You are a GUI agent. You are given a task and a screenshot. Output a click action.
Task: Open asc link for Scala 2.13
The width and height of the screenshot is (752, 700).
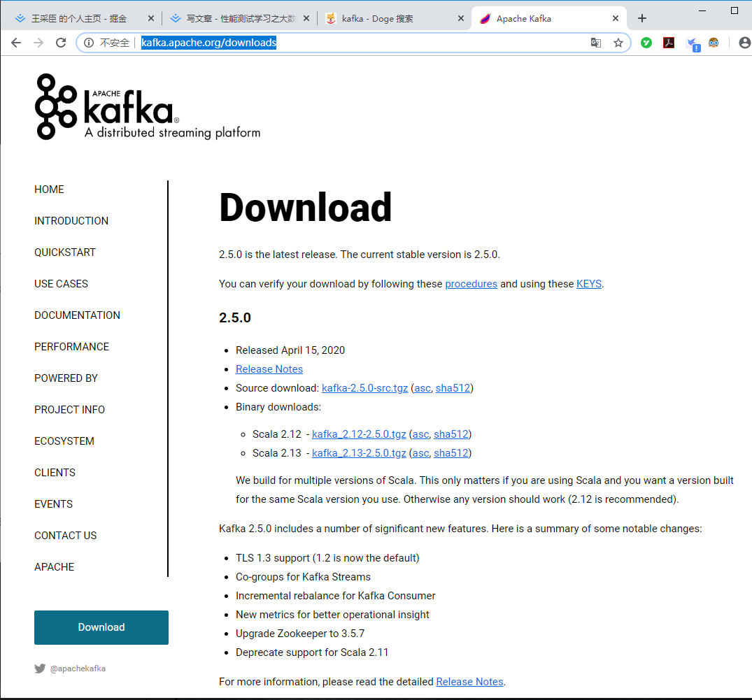tap(420, 453)
